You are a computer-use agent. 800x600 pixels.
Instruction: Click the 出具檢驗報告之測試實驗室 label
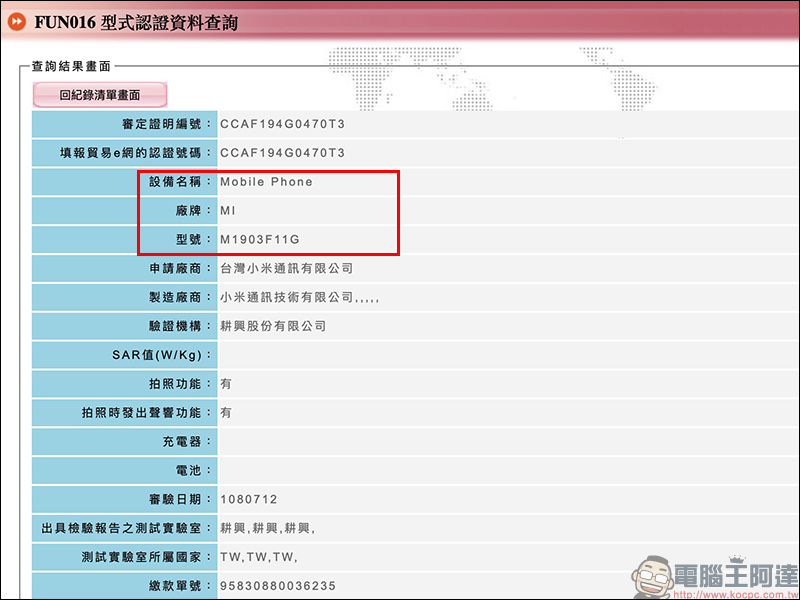pos(127,528)
